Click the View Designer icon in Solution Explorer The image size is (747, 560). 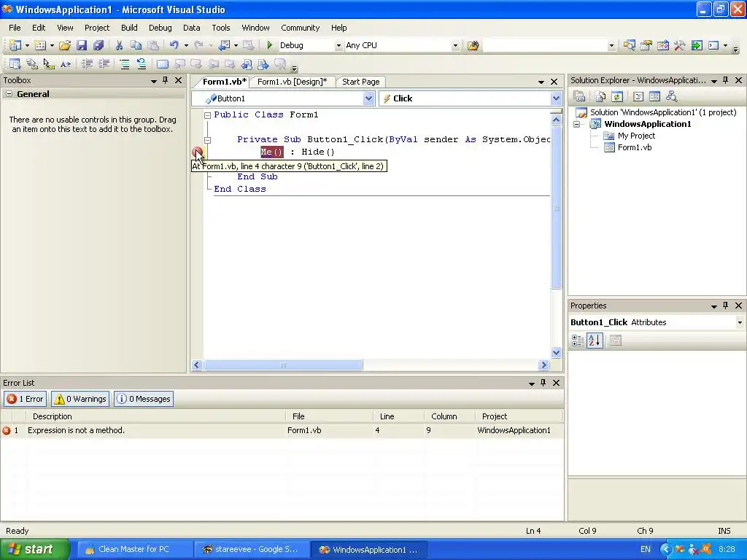[654, 97]
